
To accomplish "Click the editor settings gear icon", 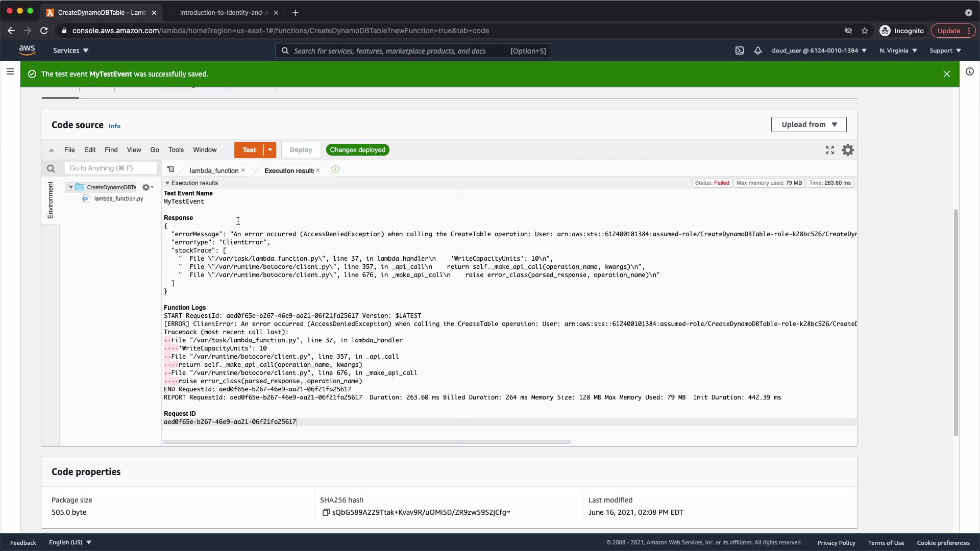I will point(847,150).
